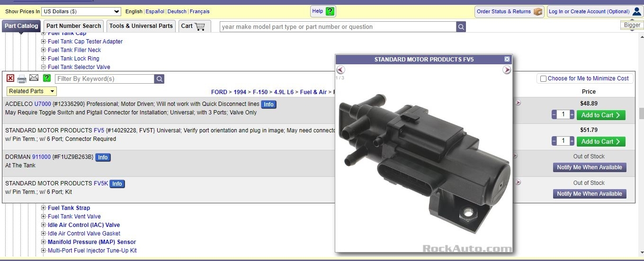Open the FV5 part number link
Screen dimensions: 644x261
click(99, 130)
